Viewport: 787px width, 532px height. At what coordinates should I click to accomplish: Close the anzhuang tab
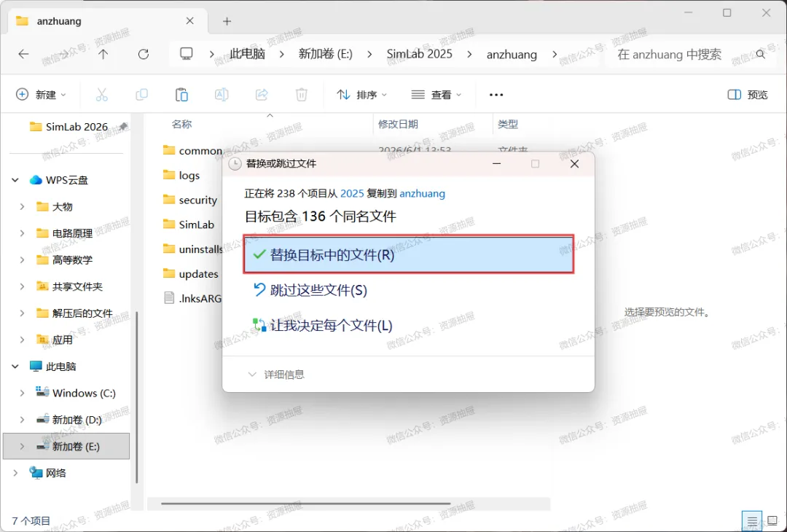coord(189,20)
